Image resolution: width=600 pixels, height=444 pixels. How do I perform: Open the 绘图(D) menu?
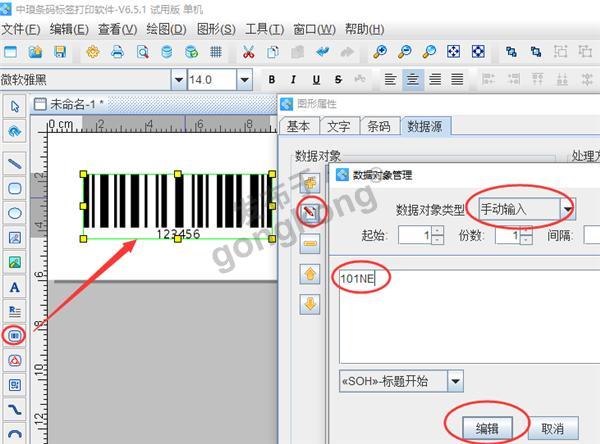(166, 29)
